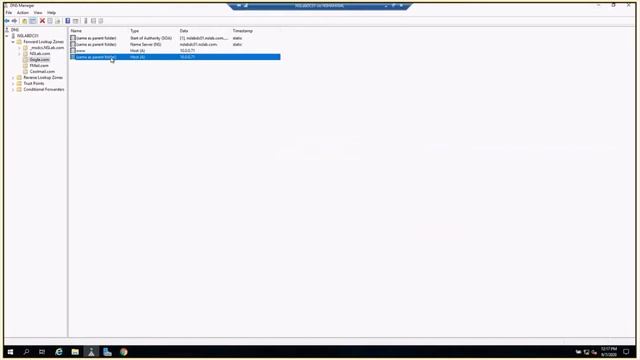Launch Internet Explorer from taskbar
640x360 pixels.
click(59, 352)
